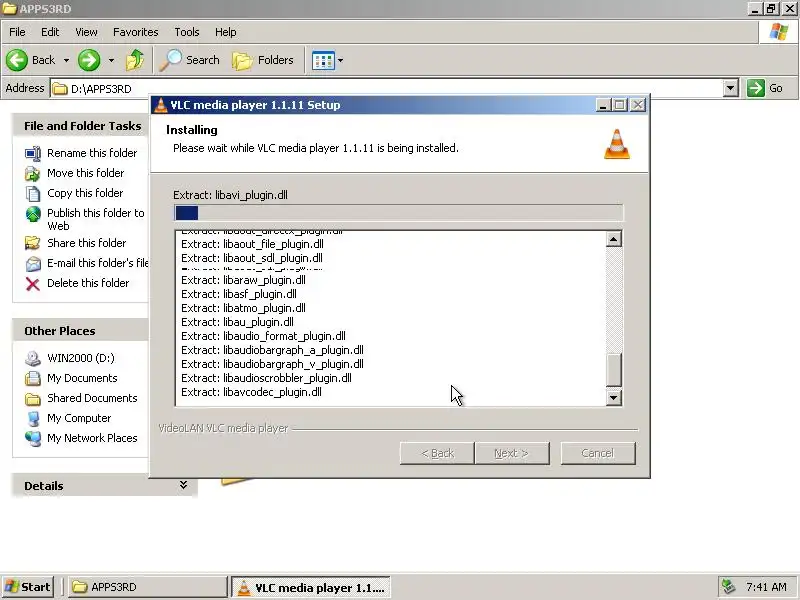
Task: Go up one folder level icon
Action: coord(135,60)
